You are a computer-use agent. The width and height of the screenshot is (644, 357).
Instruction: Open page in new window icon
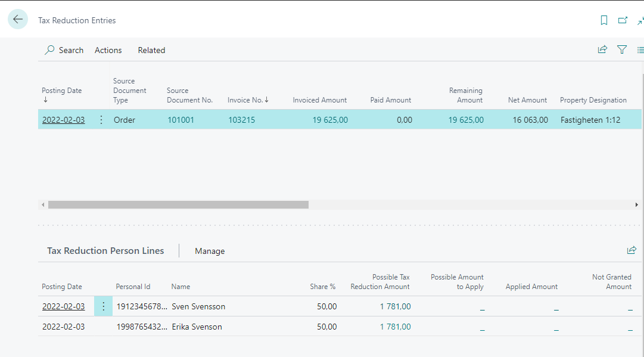tap(623, 20)
